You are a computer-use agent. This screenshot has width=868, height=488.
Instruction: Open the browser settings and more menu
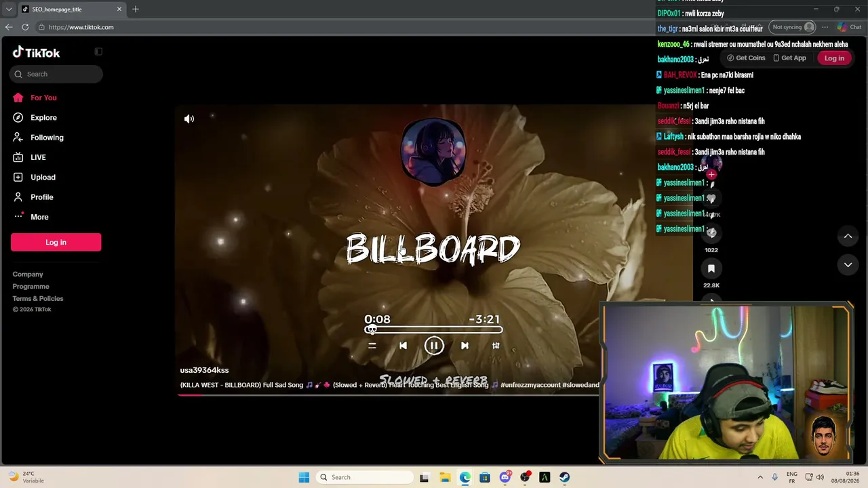tap(825, 27)
